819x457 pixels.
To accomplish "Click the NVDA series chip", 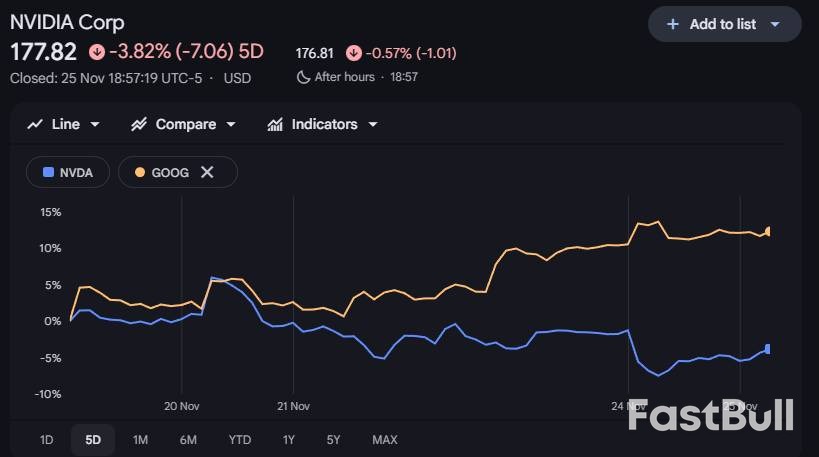I will click(68, 172).
